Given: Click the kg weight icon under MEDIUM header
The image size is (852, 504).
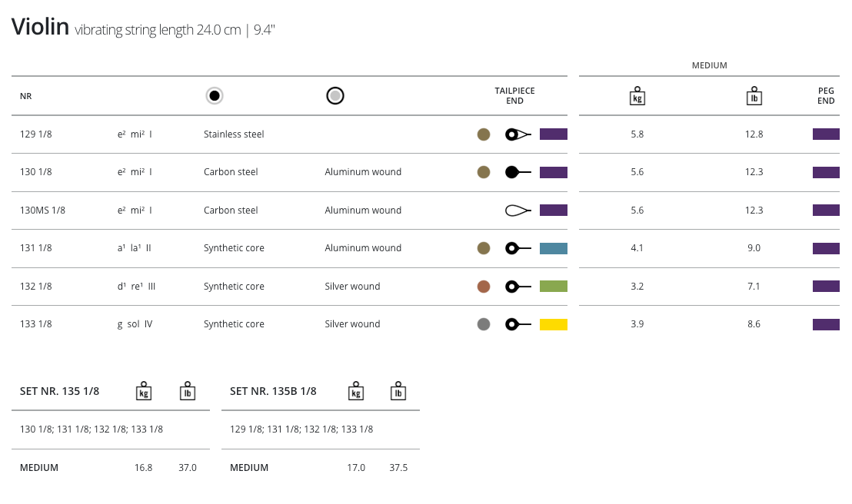Looking at the screenshot, I should pyautogui.click(x=637, y=96).
